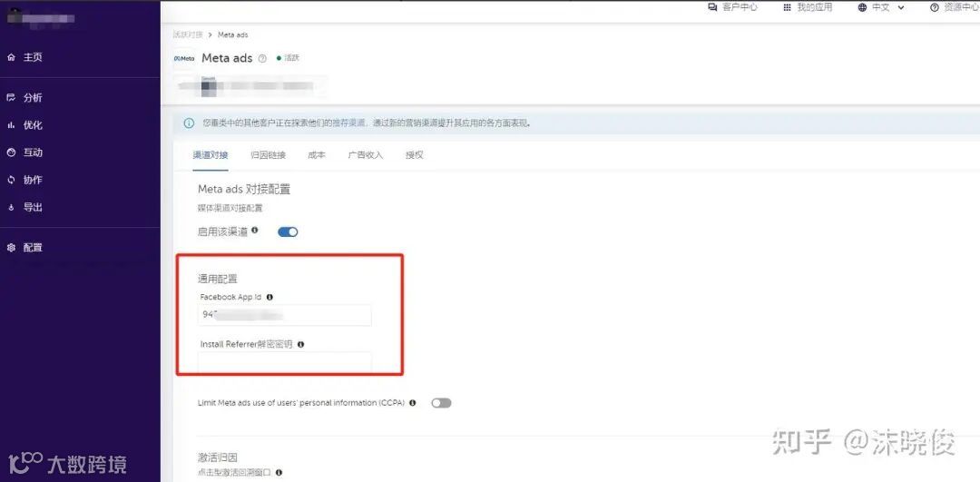Click info icon beside 点击型激活回溯窗口
This screenshot has height=482, width=980.
click(279, 473)
